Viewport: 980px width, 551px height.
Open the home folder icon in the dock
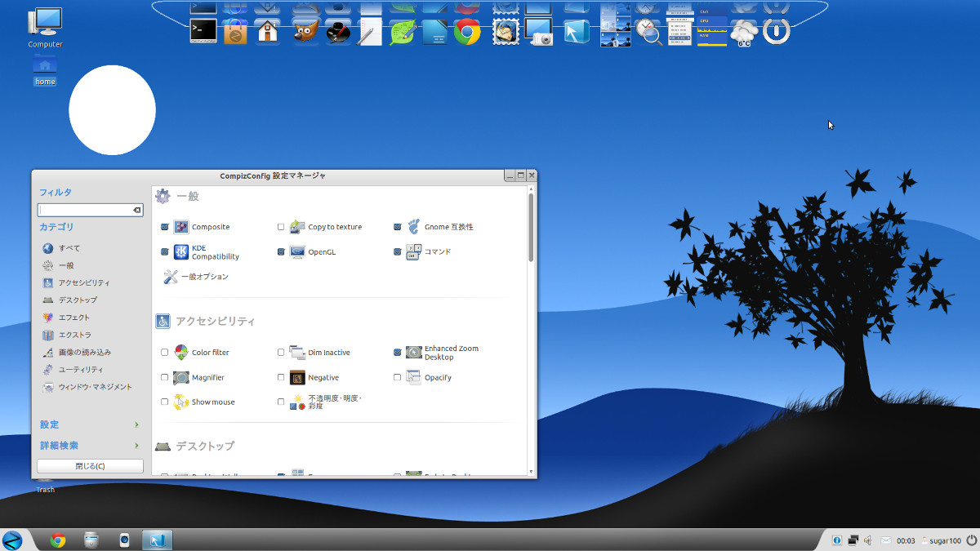(x=266, y=32)
